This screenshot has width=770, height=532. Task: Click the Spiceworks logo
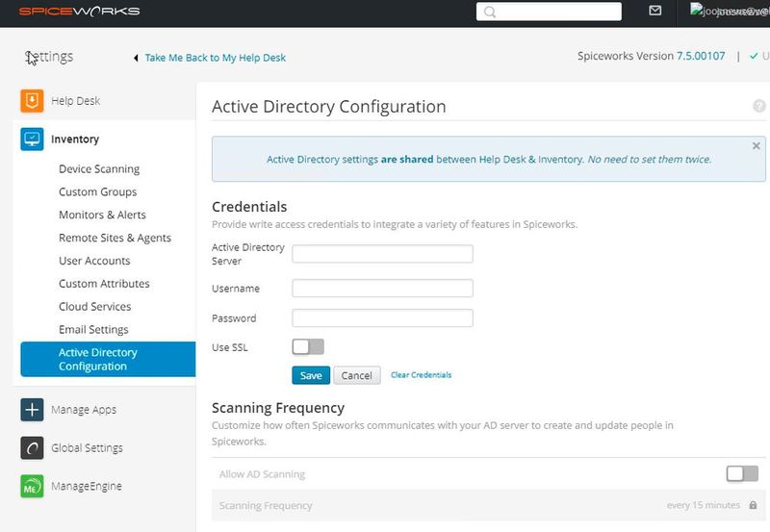[79, 11]
